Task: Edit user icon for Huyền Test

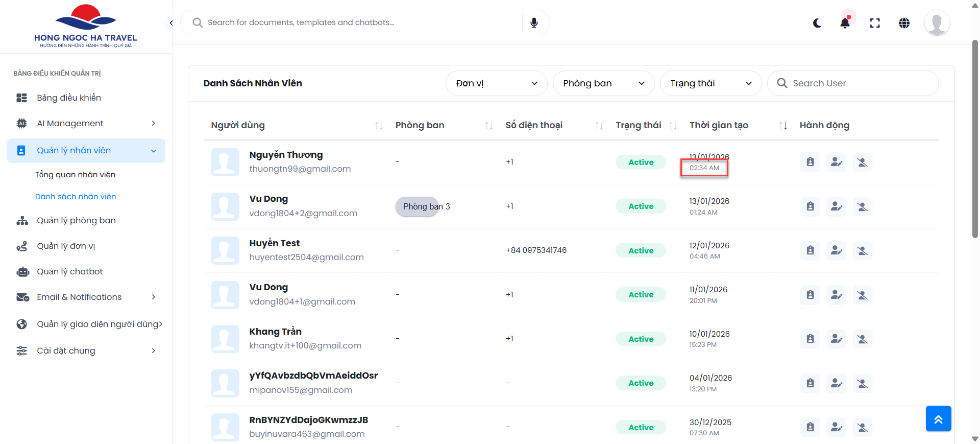Action: point(836,250)
